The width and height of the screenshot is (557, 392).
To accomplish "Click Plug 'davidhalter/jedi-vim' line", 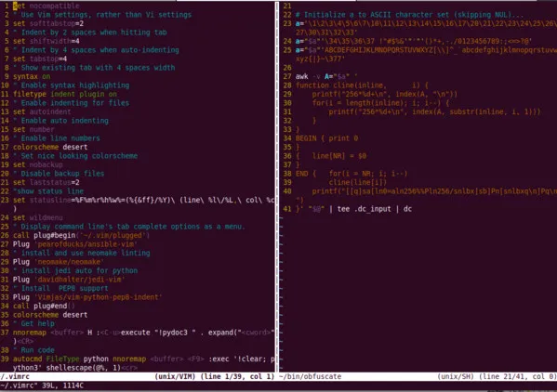I will [x=69, y=280].
